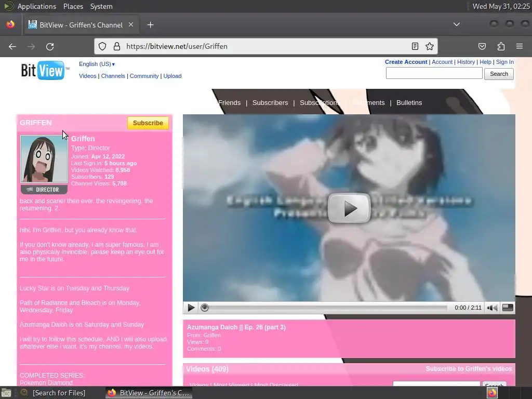Go to the Friends channel section
This screenshot has width=532, height=399.
(229, 103)
